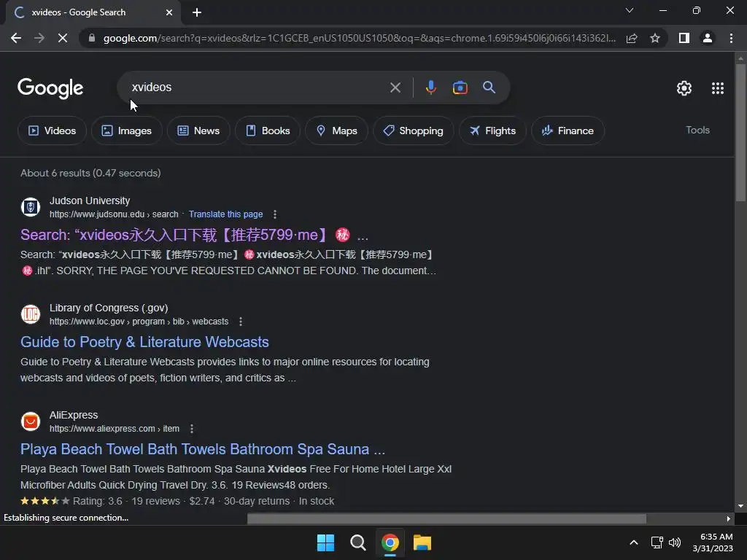Close the xvideos Google Search tab
Screen dimensions: 747x560
[169, 12]
